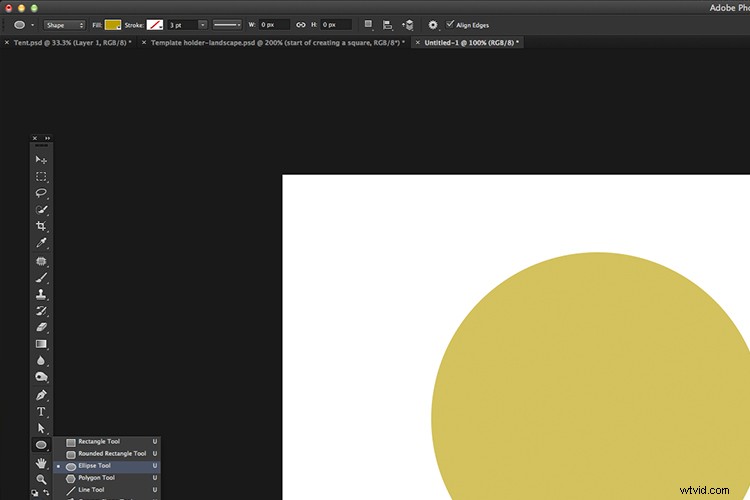Select the Clone Stamp tool

pos(41,294)
